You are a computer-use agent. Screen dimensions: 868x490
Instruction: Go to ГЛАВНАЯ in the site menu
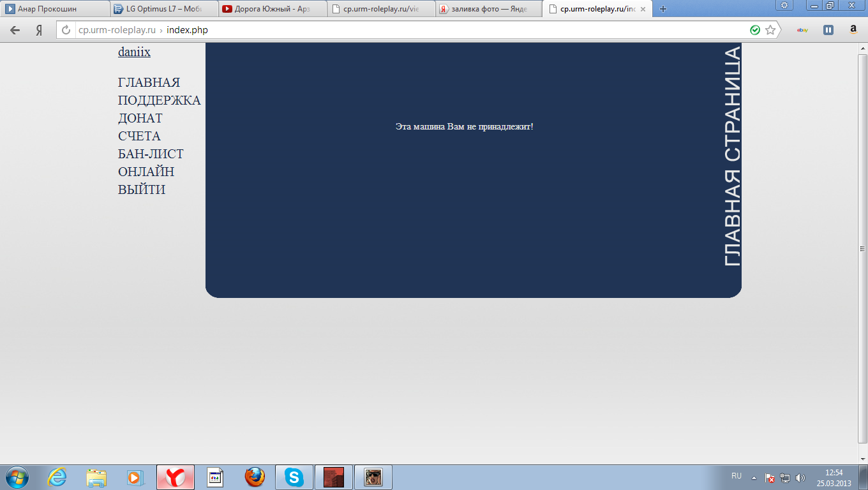[149, 83]
